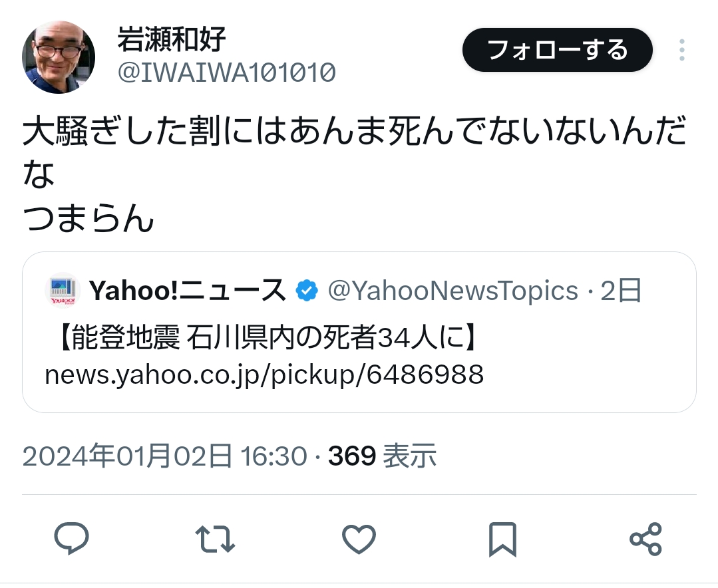Repost this tweet with the retweet icon
The width and height of the screenshot is (718, 588).
(215, 539)
